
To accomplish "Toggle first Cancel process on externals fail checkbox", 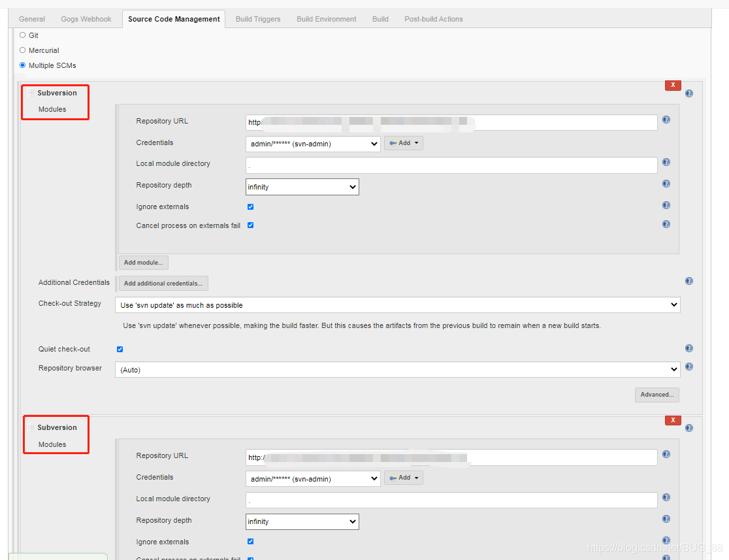I will click(251, 225).
